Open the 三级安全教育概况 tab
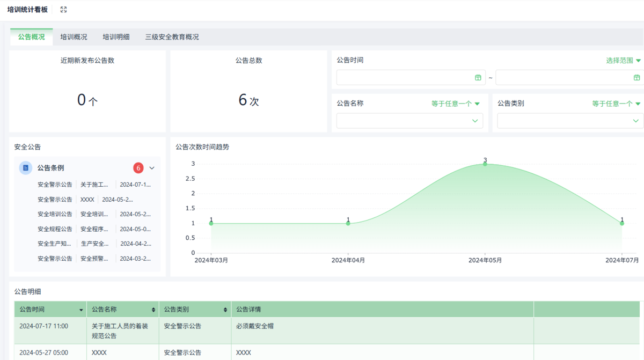 point(172,37)
